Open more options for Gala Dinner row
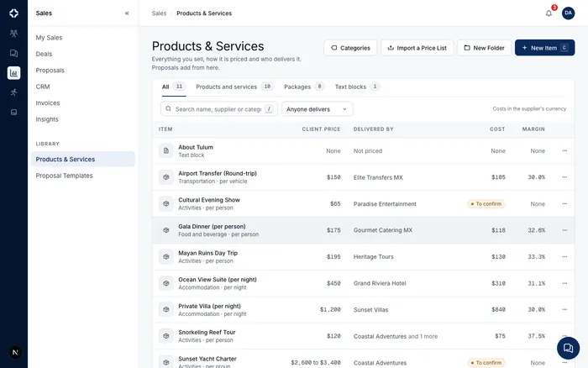This screenshot has width=588, height=368. pyautogui.click(x=564, y=230)
